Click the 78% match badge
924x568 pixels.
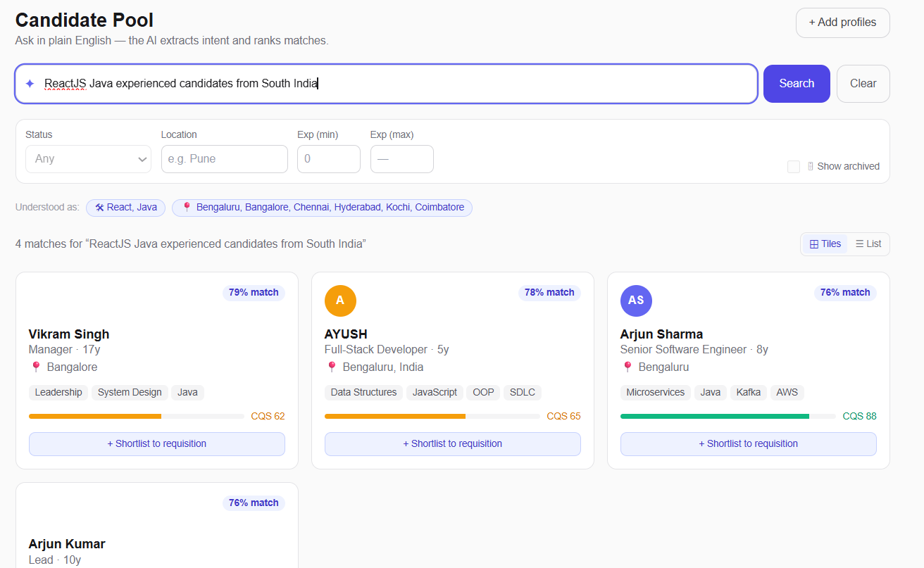pos(549,293)
